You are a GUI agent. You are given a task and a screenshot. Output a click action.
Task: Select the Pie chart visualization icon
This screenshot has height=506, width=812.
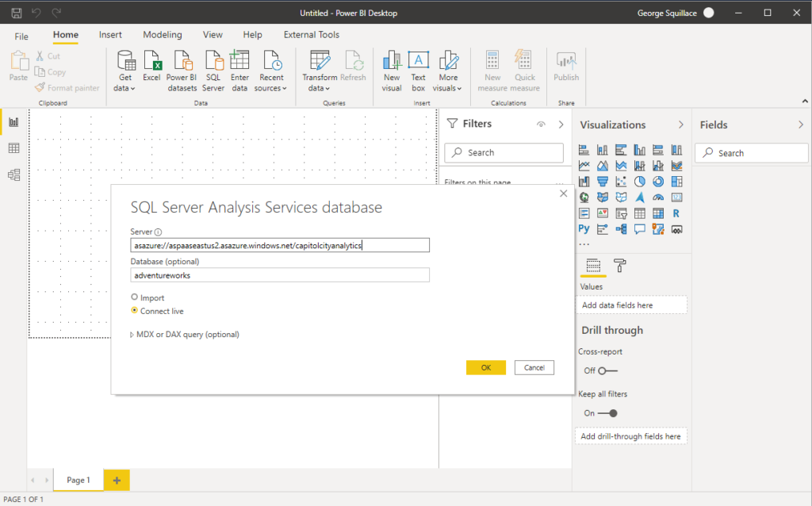click(x=638, y=181)
